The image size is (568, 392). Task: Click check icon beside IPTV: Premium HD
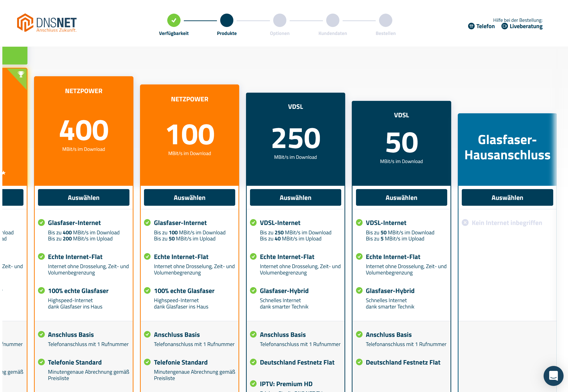click(253, 383)
